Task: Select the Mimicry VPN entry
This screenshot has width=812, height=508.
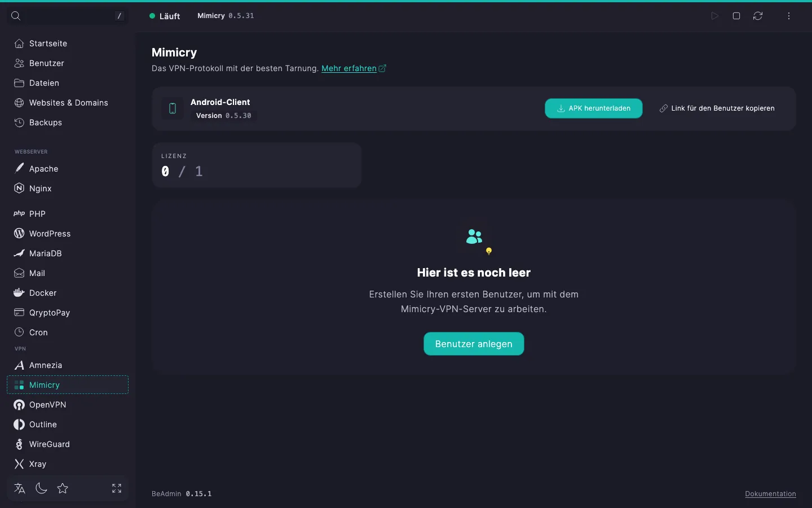Action: (68, 385)
